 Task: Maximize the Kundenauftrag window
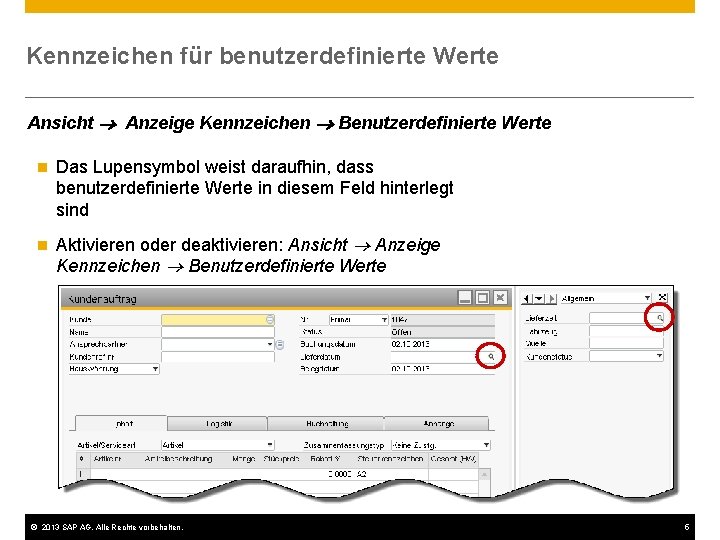[483, 298]
